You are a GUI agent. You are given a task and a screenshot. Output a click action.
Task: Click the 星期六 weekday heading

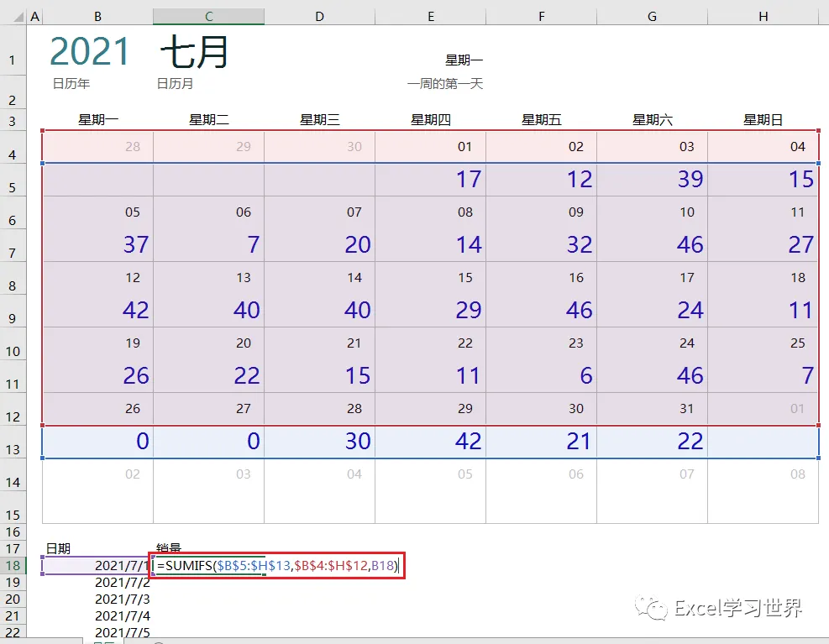tap(652, 120)
